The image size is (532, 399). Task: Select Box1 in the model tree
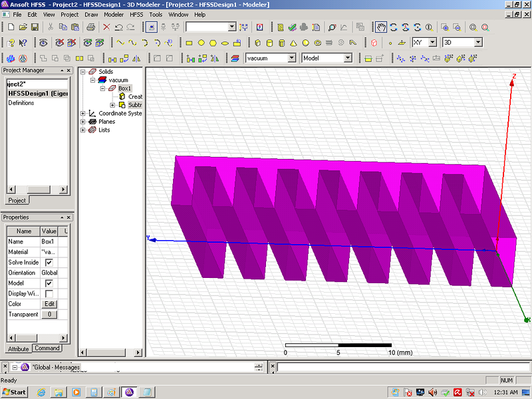tap(124, 88)
